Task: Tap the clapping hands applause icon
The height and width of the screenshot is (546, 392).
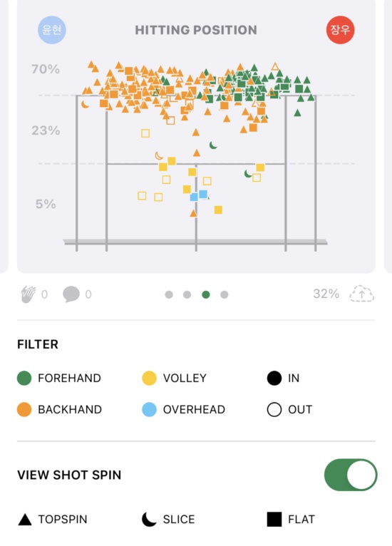Action: point(29,294)
